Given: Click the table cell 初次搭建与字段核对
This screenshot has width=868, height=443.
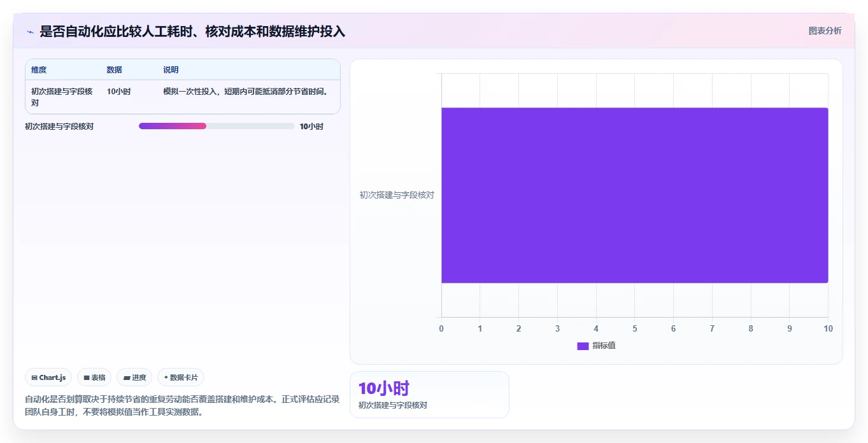Looking at the screenshot, I should coord(62,97).
